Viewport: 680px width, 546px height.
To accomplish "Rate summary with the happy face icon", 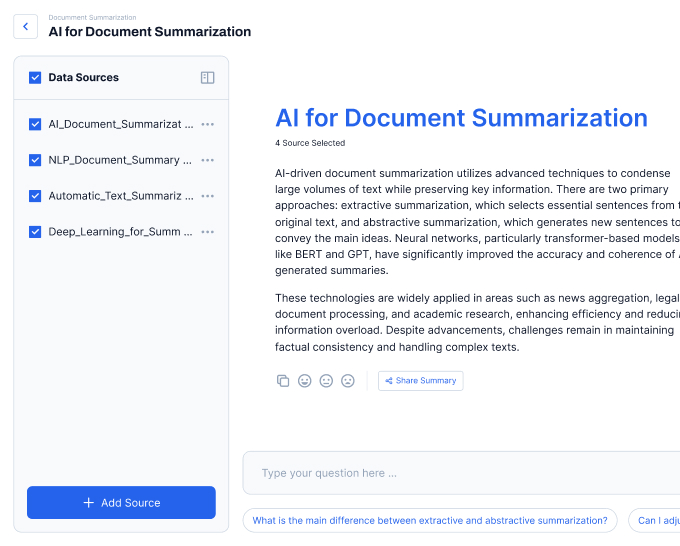I will [x=305, y=381].
